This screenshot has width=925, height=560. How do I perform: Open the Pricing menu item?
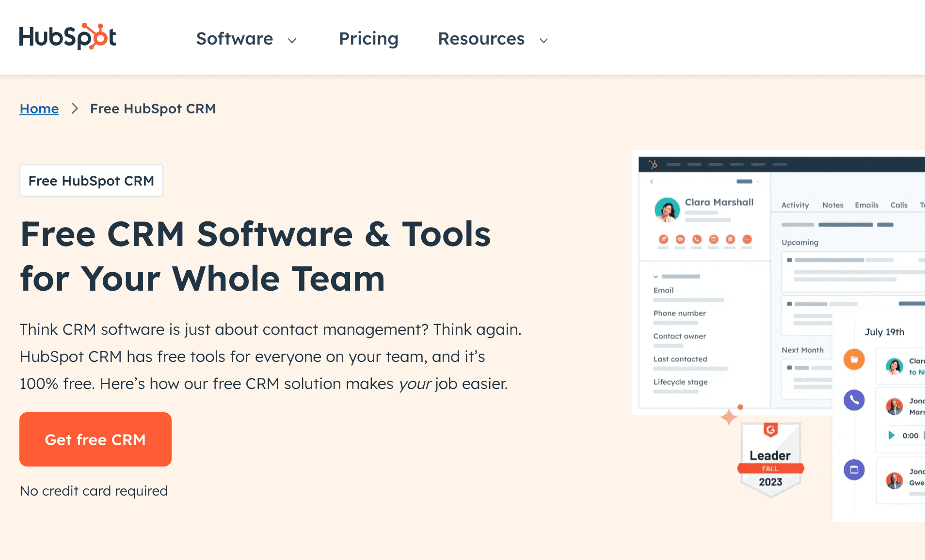click(368, 39)
